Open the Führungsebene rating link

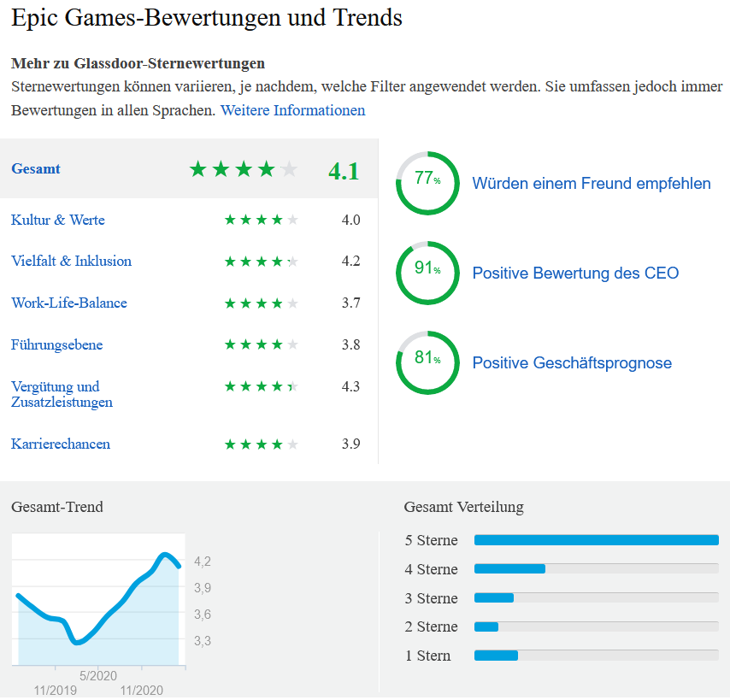(x=56, y=345)
